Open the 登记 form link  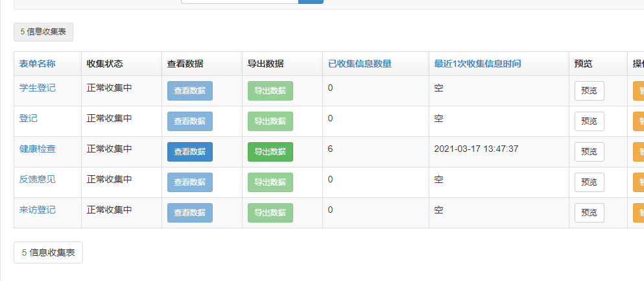pyautogui.click(x=29, y=118)
